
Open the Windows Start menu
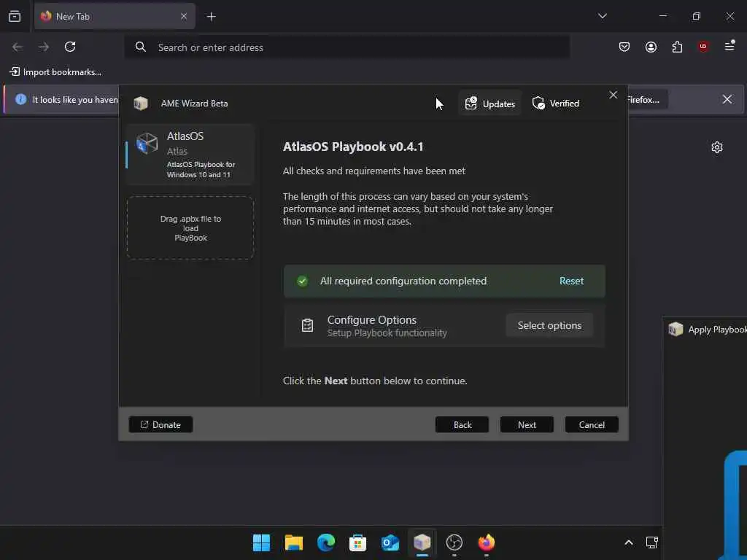[261, 542]
